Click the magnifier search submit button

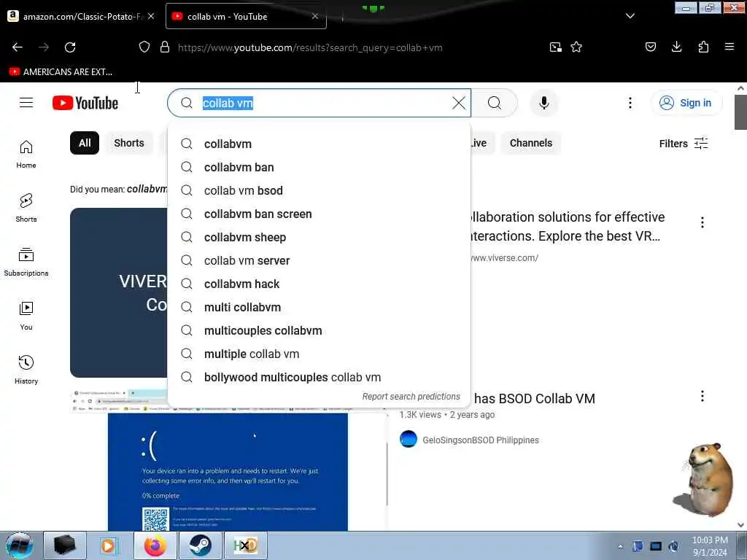coord(495,103)
